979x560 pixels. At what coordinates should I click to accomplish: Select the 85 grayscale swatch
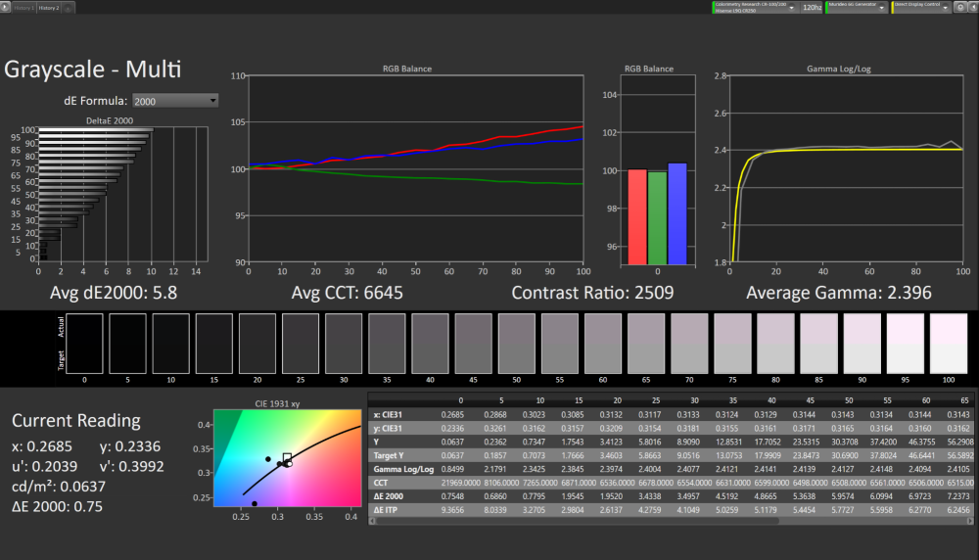pos(818,344)
